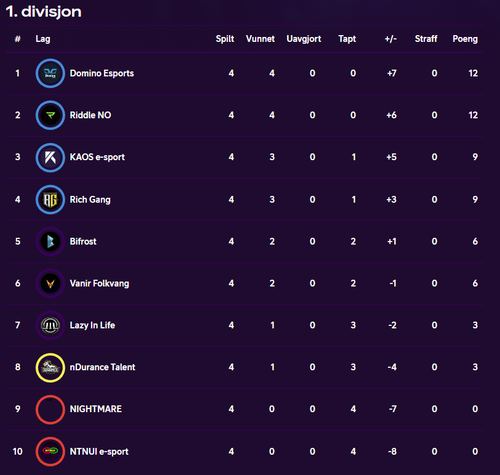Open the Riddle NO team logo
500x475 pixels.
click(x=50, y=115)
